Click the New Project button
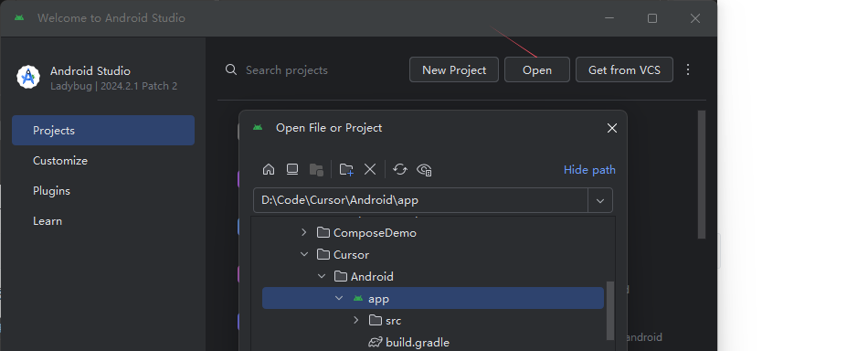This screenshot has height=351, width=868. 454,69
